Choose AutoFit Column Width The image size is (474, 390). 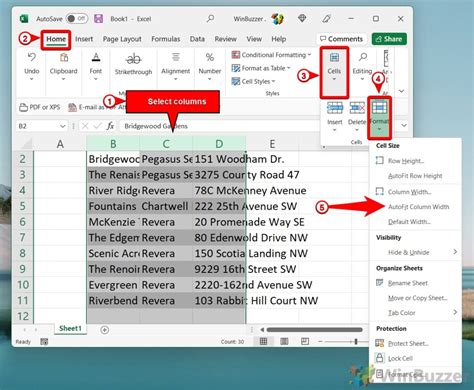pyautogui.click(x=418, y=207)
